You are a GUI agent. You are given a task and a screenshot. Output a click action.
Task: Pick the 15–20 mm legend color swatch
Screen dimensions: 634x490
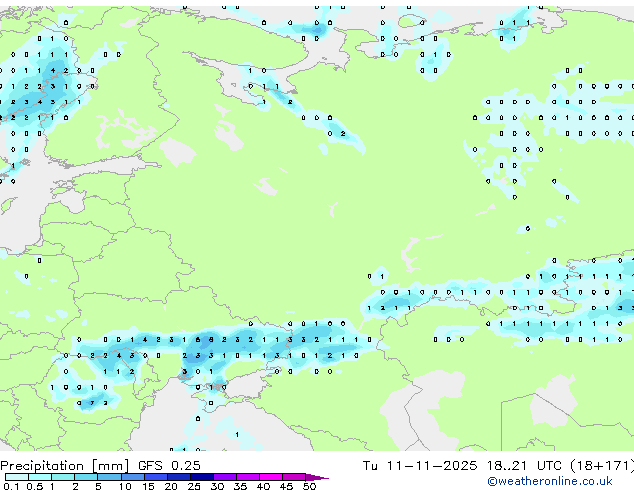[155, 477]
